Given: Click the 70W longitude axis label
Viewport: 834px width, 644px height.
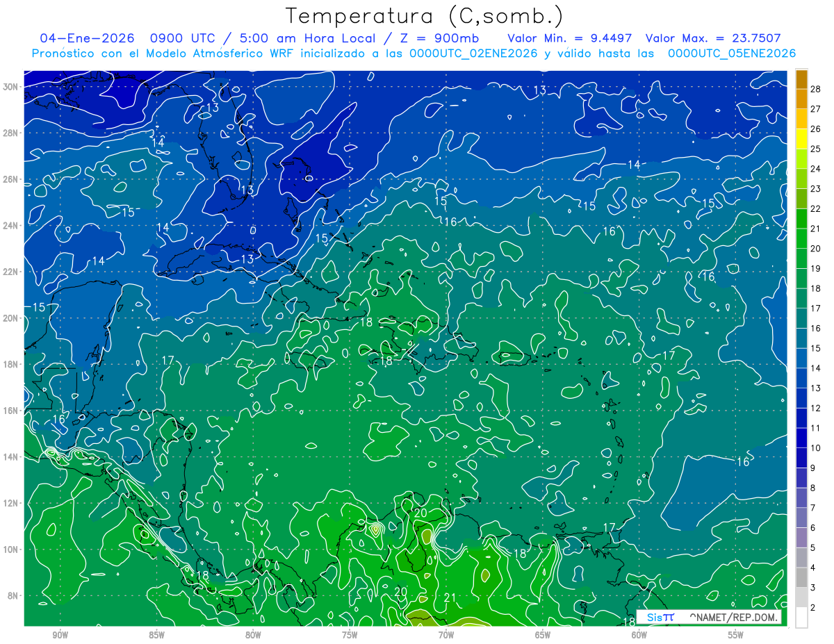Looking at the screenshot, I should [x=446, y=635].
